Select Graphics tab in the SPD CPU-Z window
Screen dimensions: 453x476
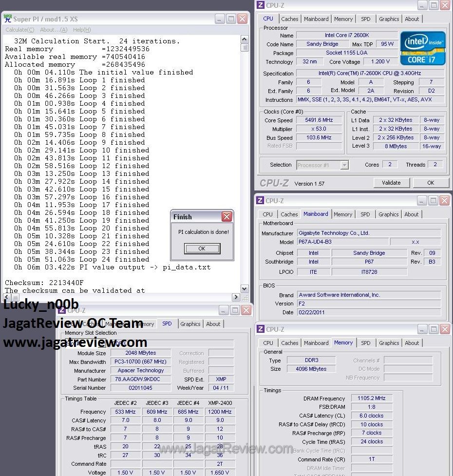coord(190,324)
